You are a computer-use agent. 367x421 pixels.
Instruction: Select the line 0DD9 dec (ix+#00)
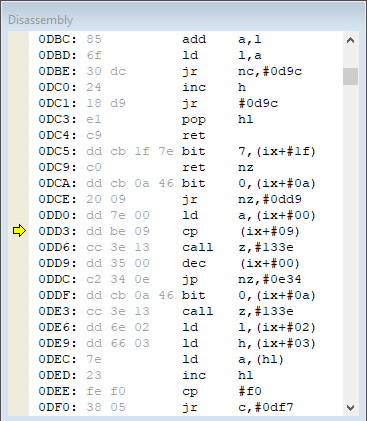point(186,263)
